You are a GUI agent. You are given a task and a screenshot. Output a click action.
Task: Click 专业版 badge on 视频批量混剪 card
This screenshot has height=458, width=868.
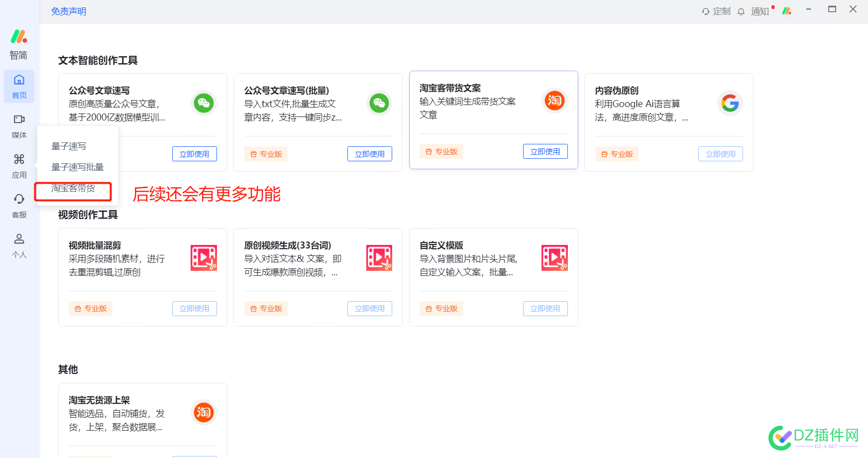click(91, 309)
